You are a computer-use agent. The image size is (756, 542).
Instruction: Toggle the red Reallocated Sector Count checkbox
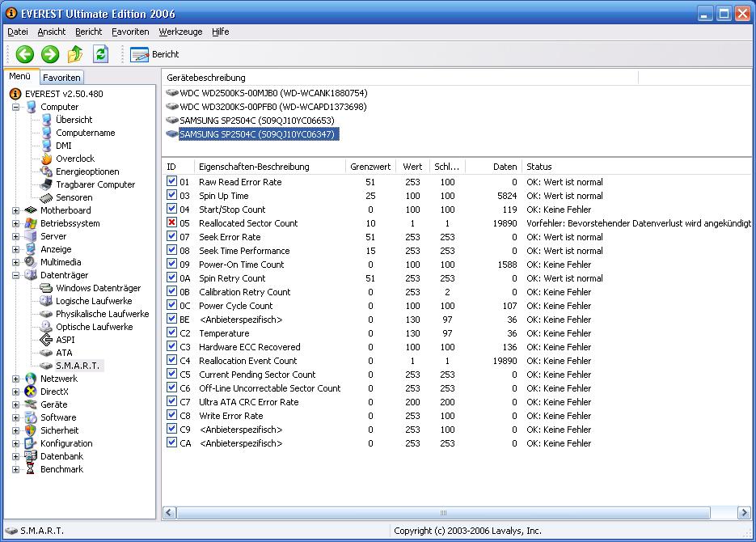click(x=171, y=222)
